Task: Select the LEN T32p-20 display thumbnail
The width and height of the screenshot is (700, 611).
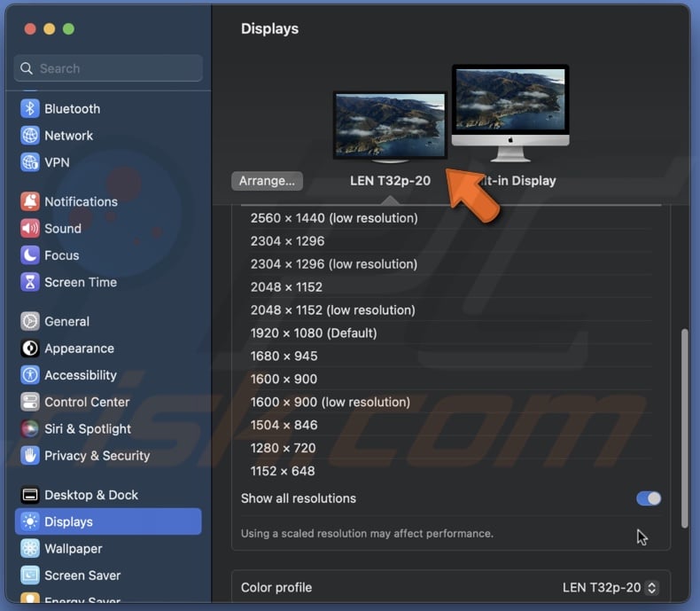Action: point(390,127)
